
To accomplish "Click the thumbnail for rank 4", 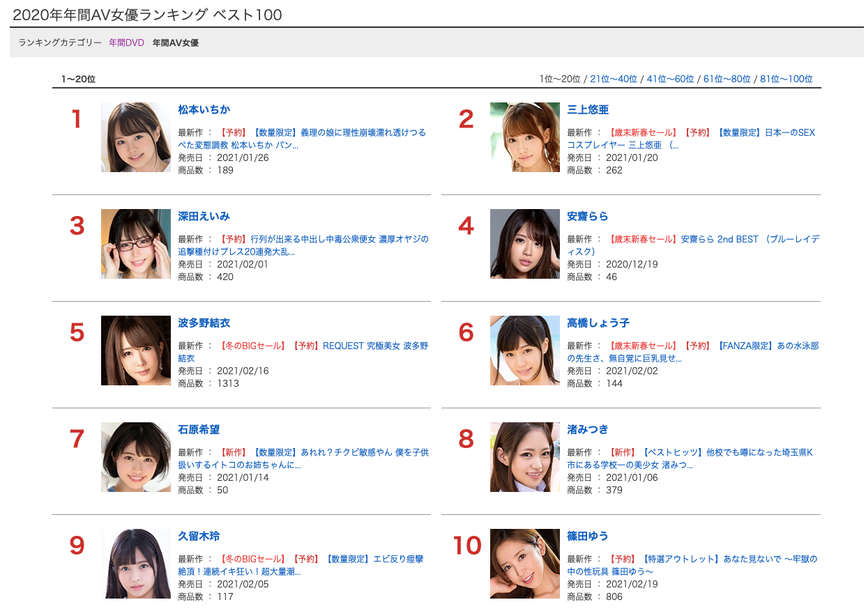I will (525, 244).
